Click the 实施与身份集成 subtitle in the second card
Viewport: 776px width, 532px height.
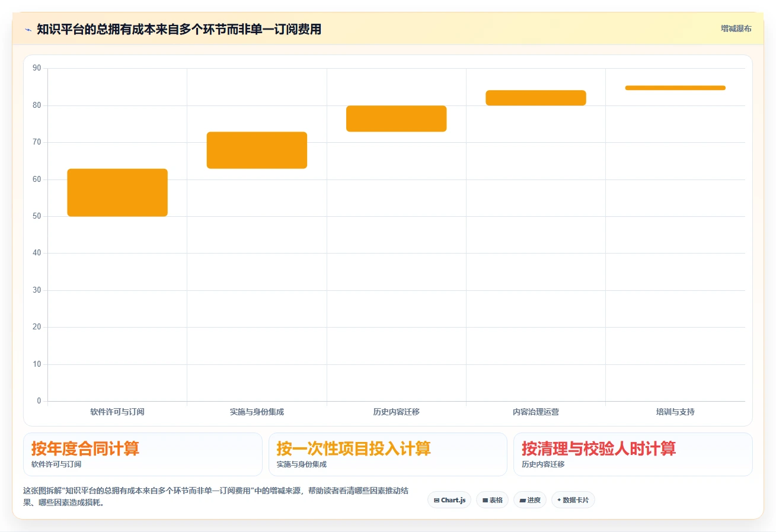302,464
